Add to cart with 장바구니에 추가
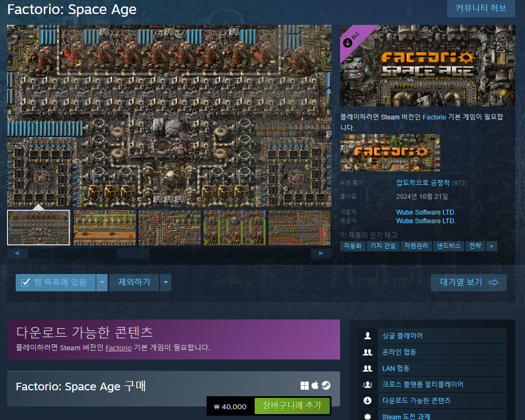The image size is (525, 420). pyautogui.click(x=292, y=405)
